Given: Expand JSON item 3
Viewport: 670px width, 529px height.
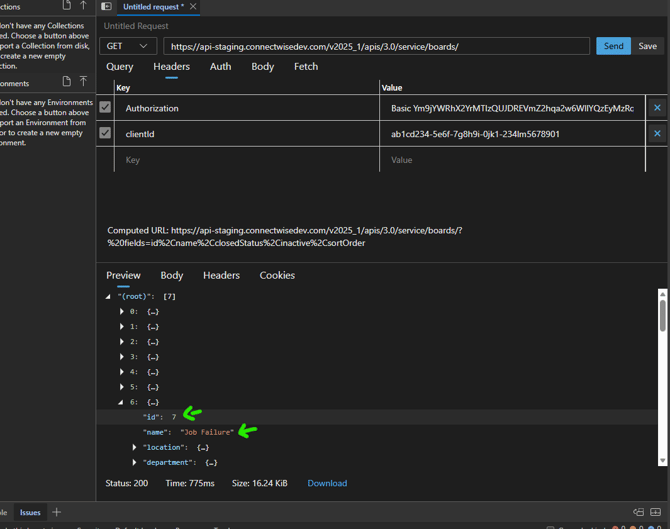Looking at the screenshot, I should 122,356.
